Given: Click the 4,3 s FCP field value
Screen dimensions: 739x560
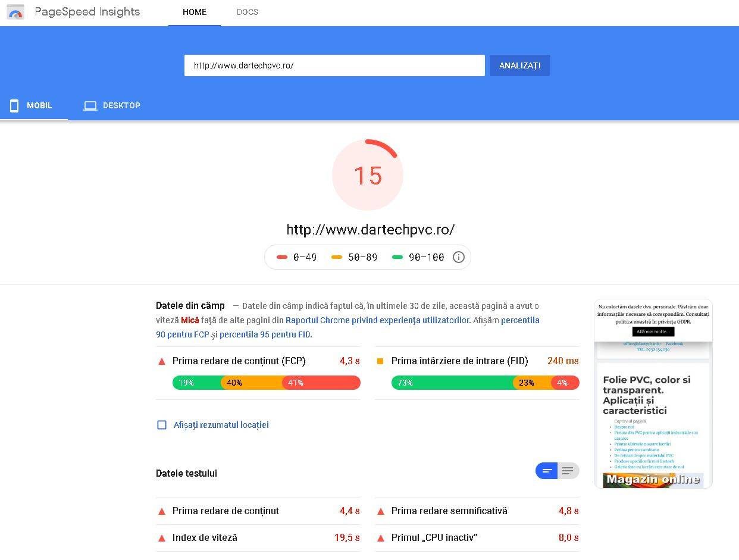Looking at the screenshot, I should (350, 361).
